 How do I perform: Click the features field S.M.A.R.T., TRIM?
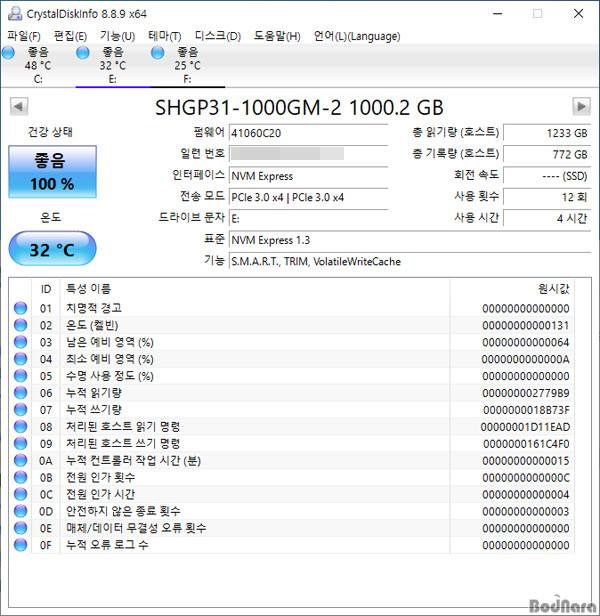(x=410, y=262)
